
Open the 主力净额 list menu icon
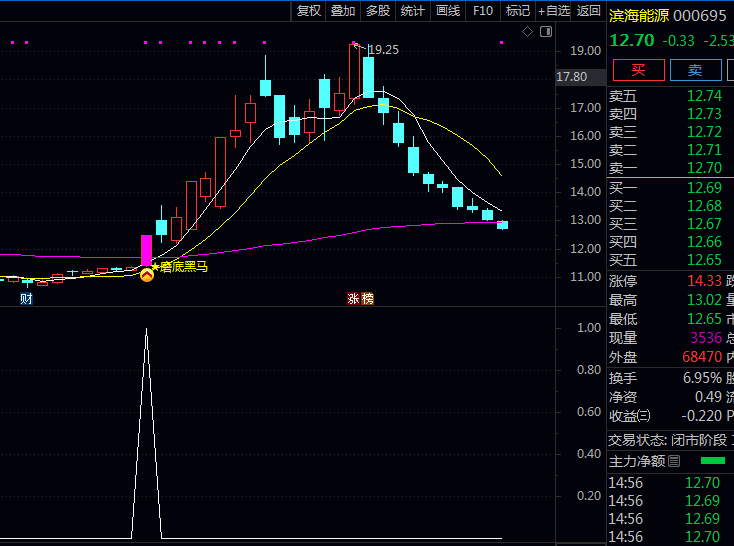pos(674,461)
